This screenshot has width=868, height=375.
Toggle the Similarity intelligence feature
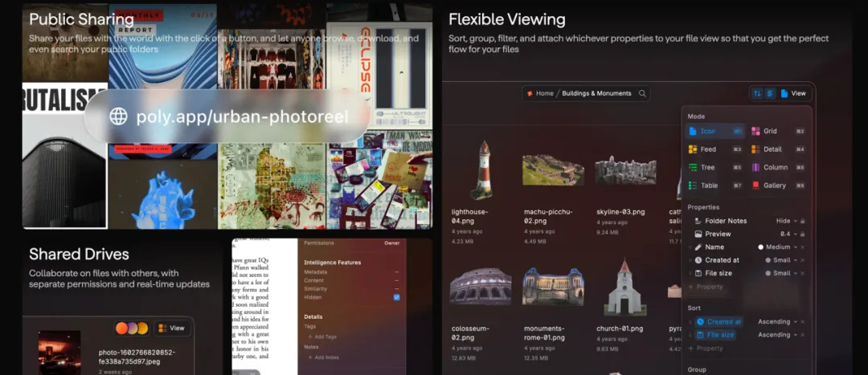(x=396, y=288)
